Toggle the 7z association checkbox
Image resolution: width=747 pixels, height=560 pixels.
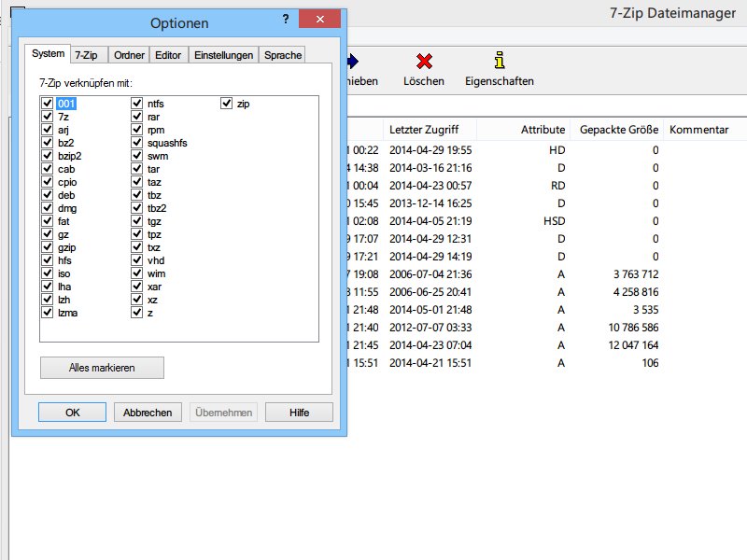(x=48, y=116)
